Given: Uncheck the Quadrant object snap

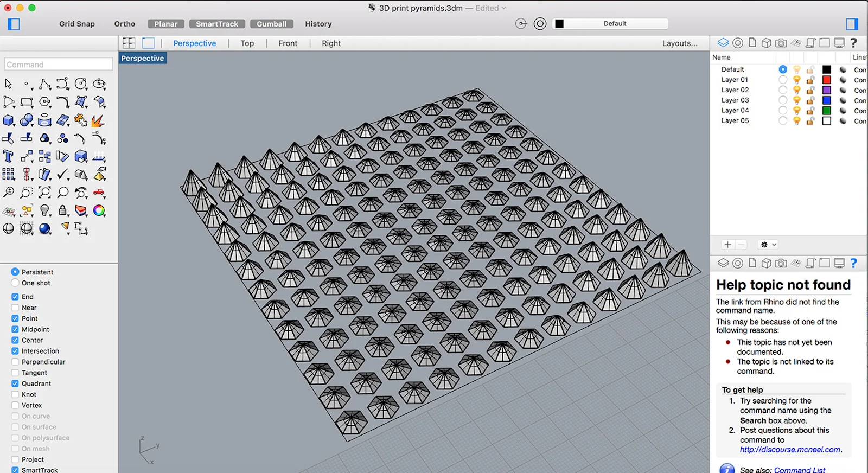Looking at the screenshot, I should click(15, 383).
